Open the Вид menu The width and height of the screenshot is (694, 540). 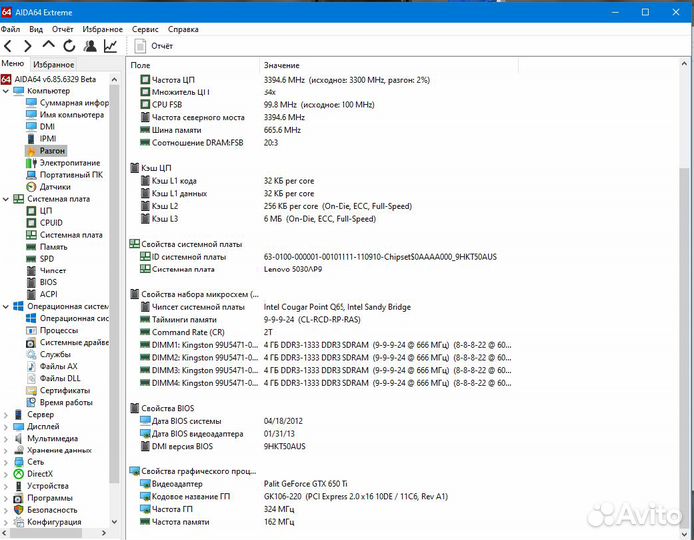(36, 29)
